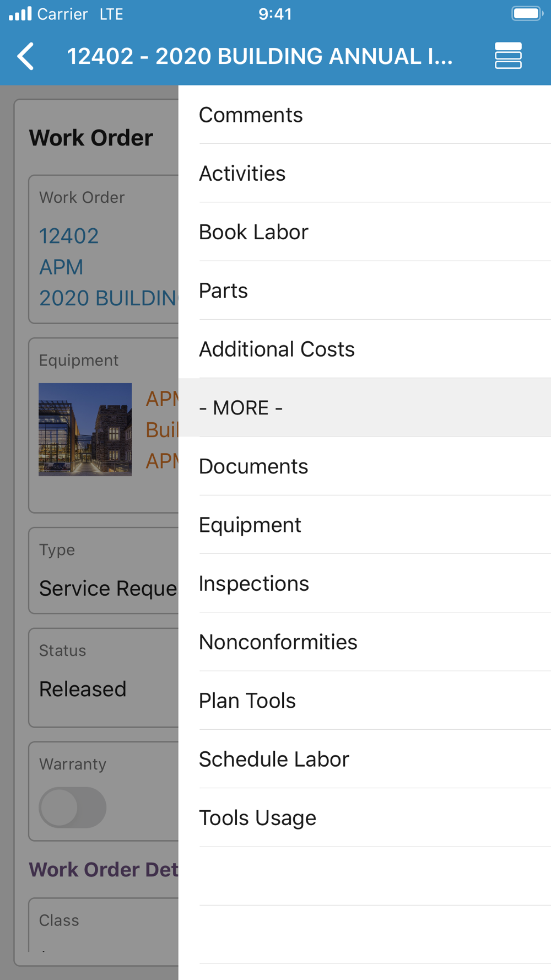Open Documents from the menu
Viewport: 551px width, 980px height.
click(365, 466)
